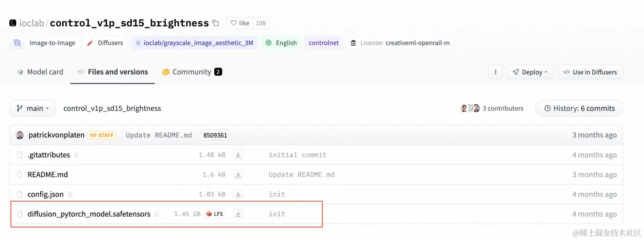
Task: Open patrickvonplaten's avatar image
Action: [x=20, y=135]
